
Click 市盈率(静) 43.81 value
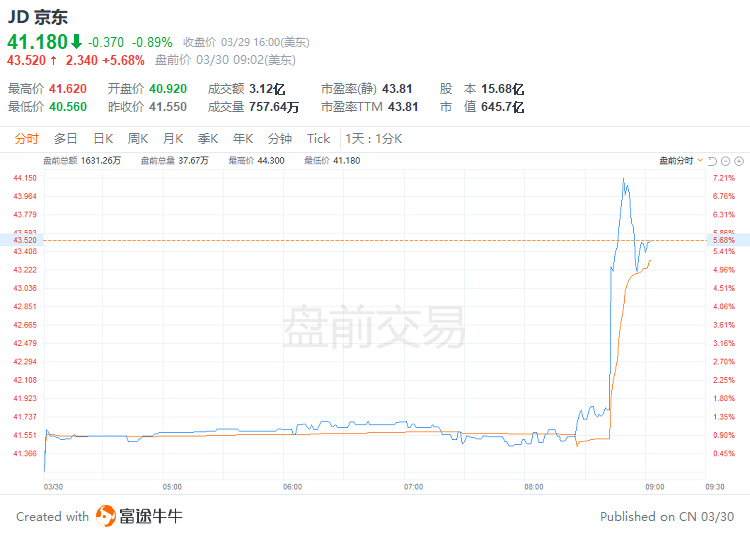[397, 89]
